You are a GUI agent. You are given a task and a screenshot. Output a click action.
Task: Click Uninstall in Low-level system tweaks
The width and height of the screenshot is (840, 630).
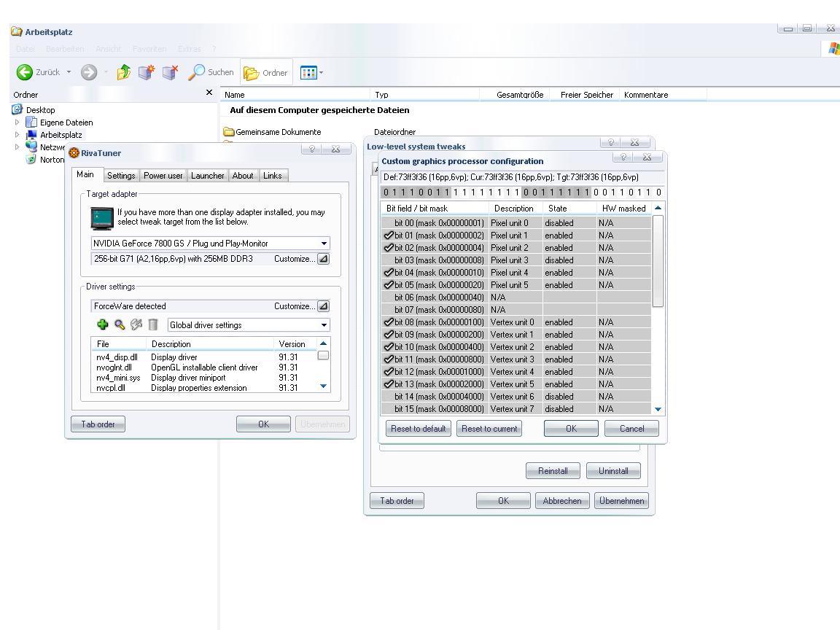click(613, 471)
